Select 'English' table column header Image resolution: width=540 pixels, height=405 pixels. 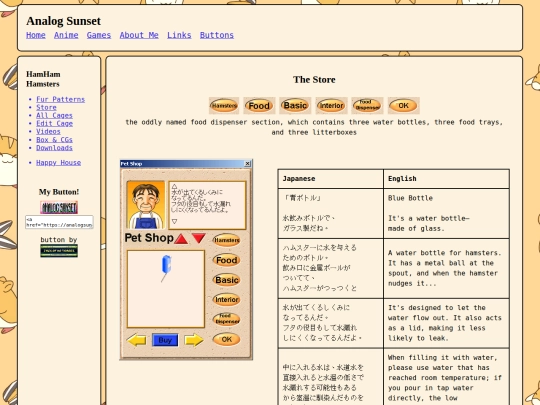446,179
